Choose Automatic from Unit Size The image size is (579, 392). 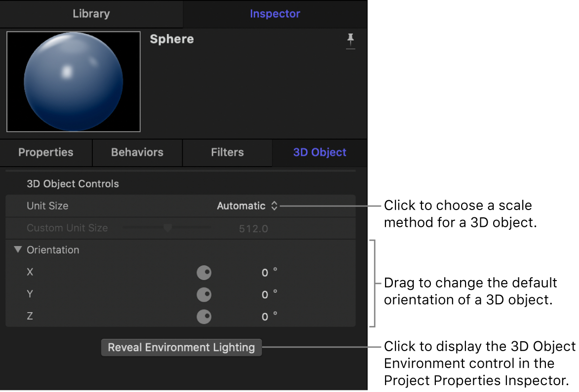[240, 206]
